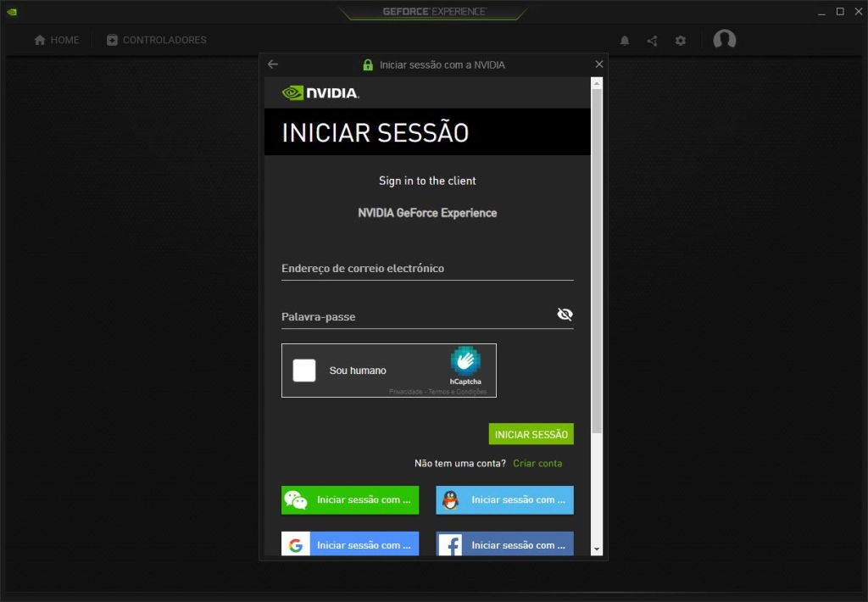Open settings gear in GeForce Experience
868x602 pixels.
click(x=681, y=41)
